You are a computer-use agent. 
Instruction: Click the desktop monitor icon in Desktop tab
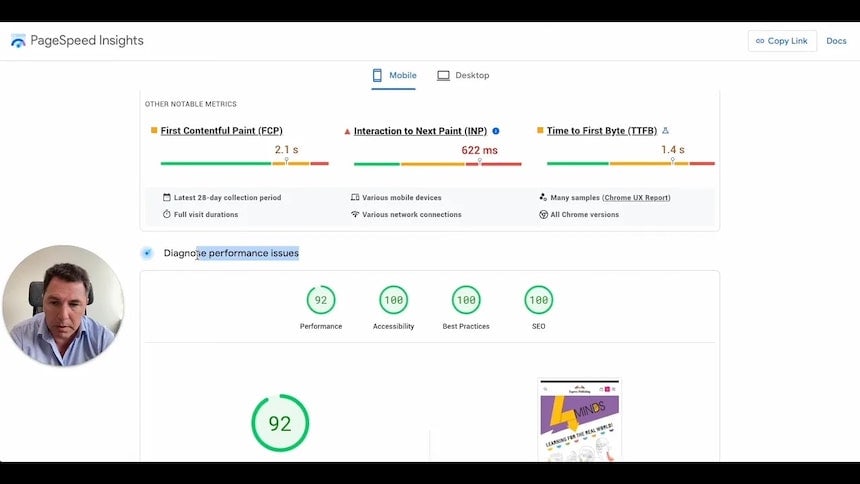coord(443,75)
